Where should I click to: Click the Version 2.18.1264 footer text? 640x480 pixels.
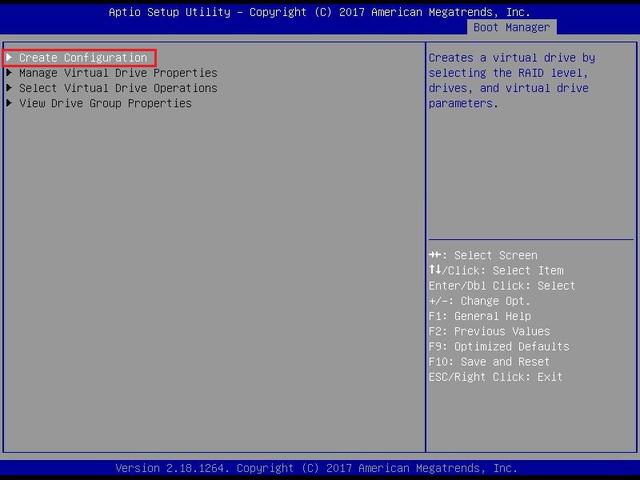316,468
